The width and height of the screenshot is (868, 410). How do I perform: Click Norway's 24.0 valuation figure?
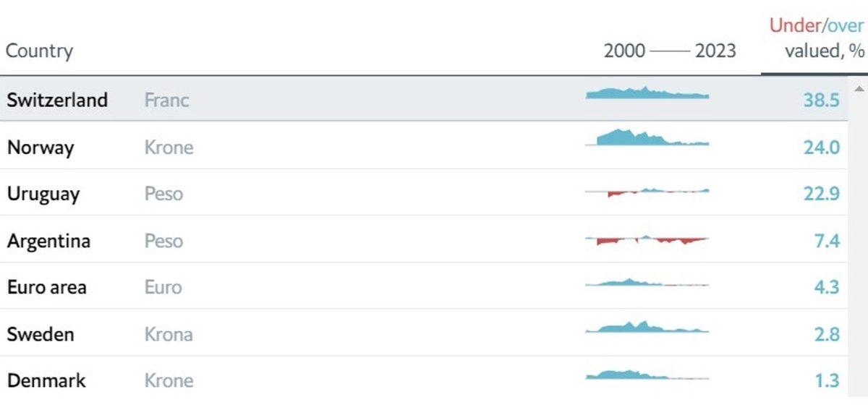point(821,148)
